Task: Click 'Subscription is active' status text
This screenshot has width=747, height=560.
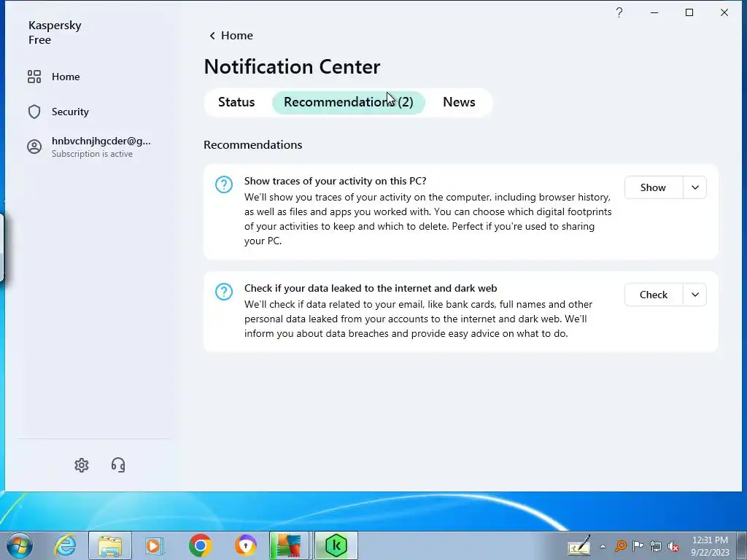Action: [92, 154]
